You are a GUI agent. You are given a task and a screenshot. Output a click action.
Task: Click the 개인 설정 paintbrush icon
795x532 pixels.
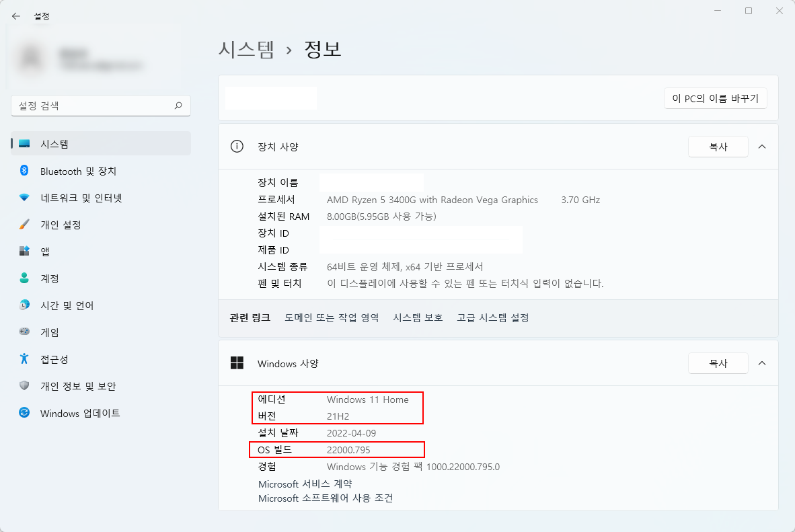tap(24, 224)
